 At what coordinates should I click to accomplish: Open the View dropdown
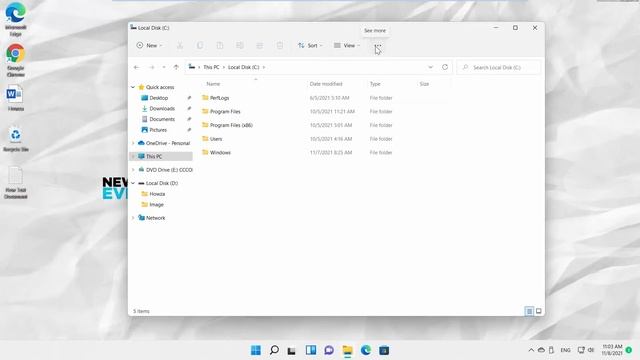coord(347,45)
